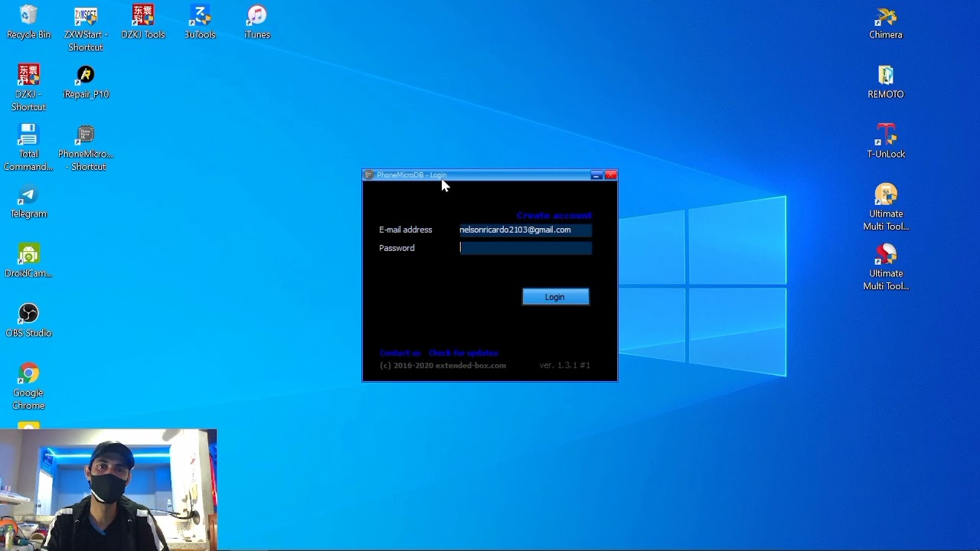Select the Recycle Bin desktop icon
The image size is (980, 551).
28,22
